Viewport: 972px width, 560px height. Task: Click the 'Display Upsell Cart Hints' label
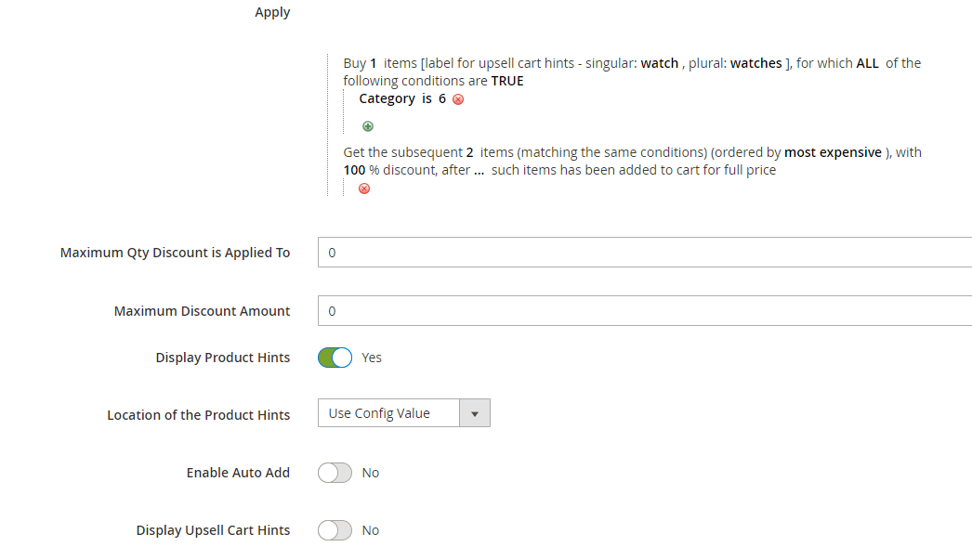tap(213, 530)
